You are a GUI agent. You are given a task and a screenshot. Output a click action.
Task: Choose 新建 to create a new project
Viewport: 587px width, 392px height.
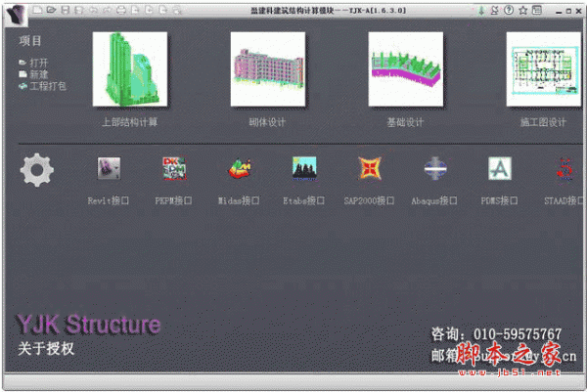coord(33,74)
